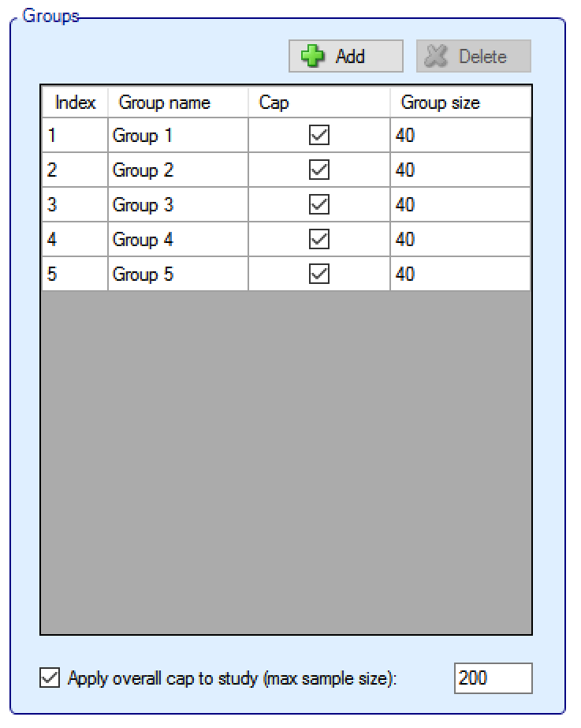The width and height of the screenshot is (581, 728).
Task: Click the Group 4 name cell
Action: tap(177, 240)
